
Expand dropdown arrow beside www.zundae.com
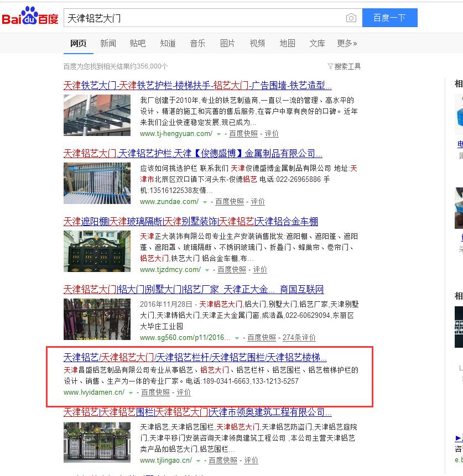point(205,202)
